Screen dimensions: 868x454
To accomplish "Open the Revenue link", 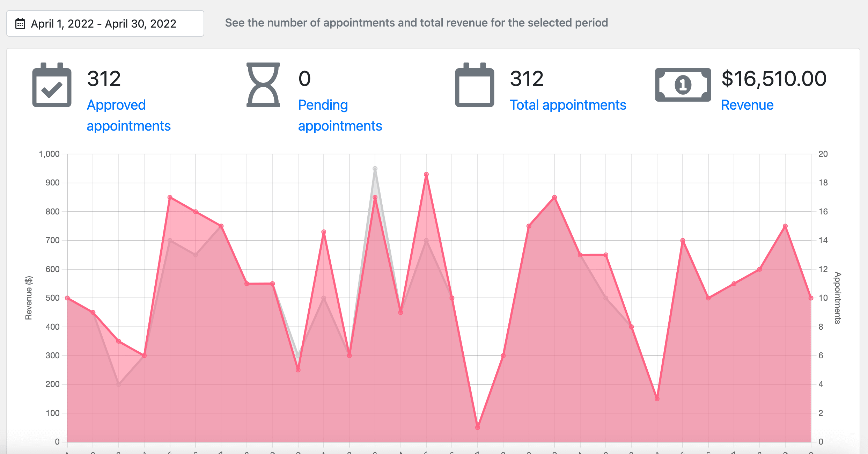I will (x=747, y=105).
